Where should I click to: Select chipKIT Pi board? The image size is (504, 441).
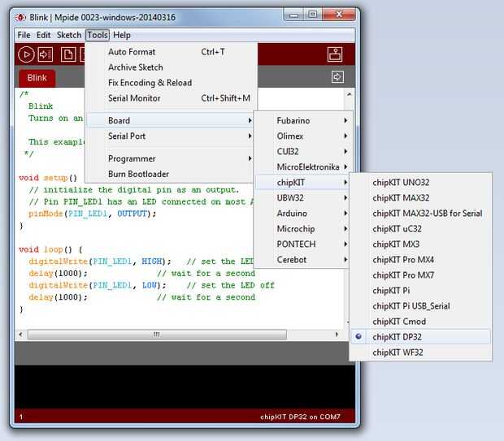click(420, 291)
